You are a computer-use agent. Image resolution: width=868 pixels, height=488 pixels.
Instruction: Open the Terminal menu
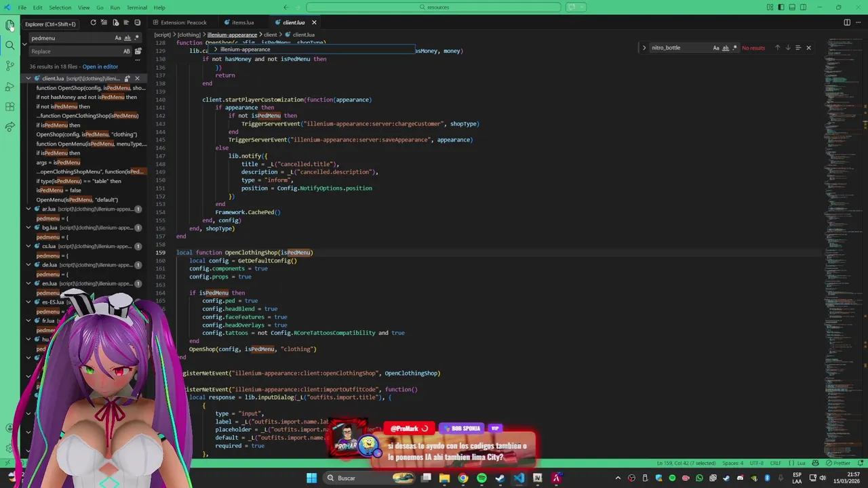pos(136,7)
